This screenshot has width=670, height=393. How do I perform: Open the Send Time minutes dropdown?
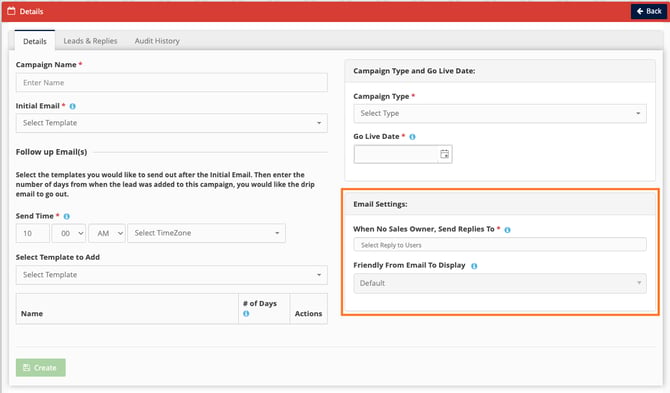pyautogui.click(x=69, y=233)
